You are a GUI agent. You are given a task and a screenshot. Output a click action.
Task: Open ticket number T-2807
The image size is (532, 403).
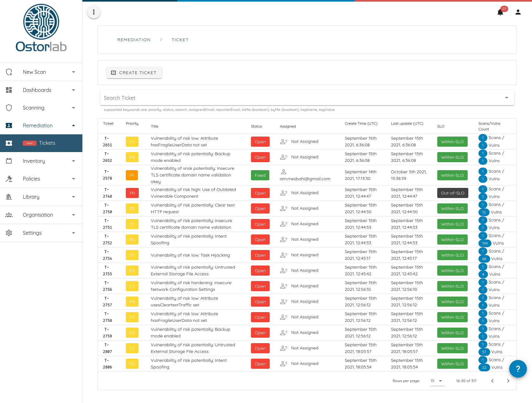point(107,348)
